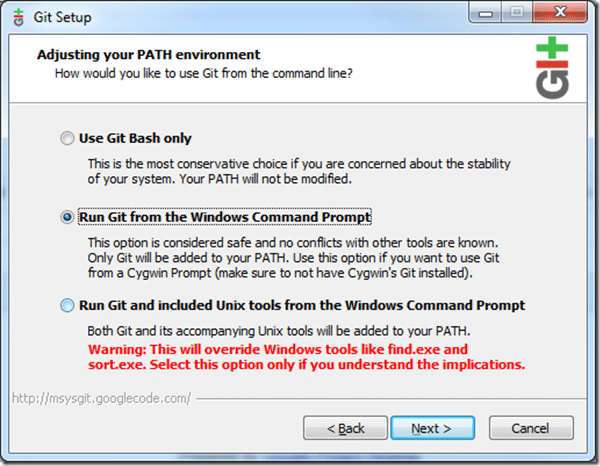Click the Cygwin Prompt description text
The image size is (600, 466).
pos(293,258)
